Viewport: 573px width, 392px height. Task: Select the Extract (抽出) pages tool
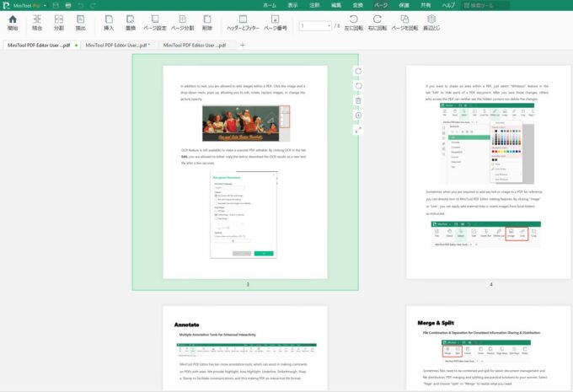pyautogui.click(x=80, y=23)
